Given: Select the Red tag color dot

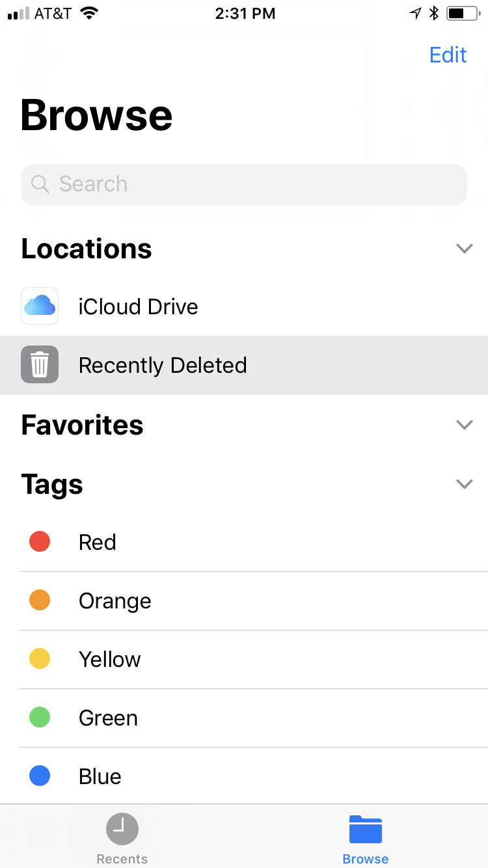Looking at the screenshot, I should [40, 541].
